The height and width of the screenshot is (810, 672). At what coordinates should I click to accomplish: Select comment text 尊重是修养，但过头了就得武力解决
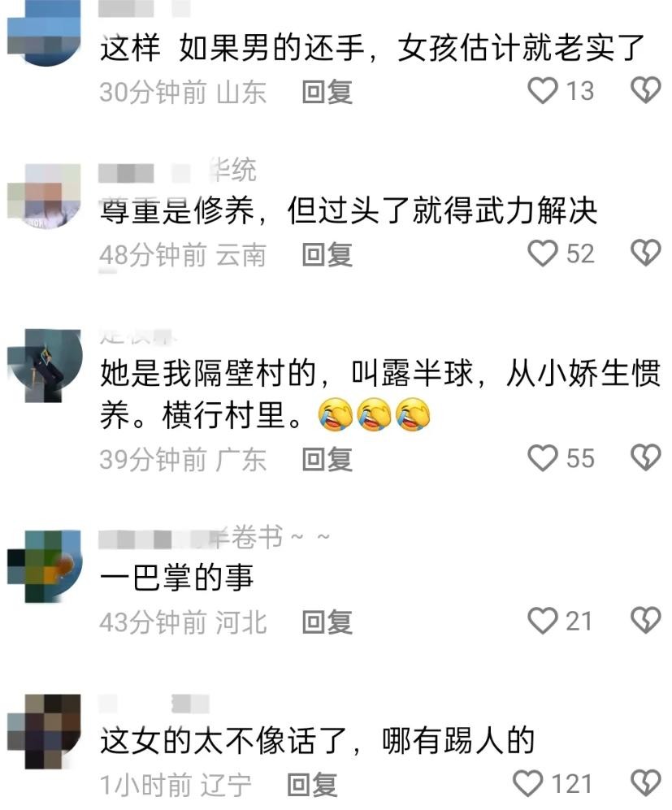click(349, 210)
